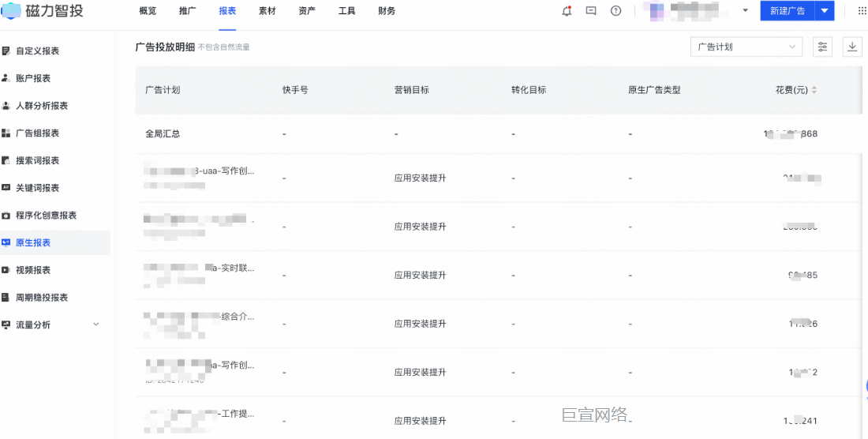The width and height of the screenshot is (868, 439).
Task: Click the download report icon
Action: [852, 47]
